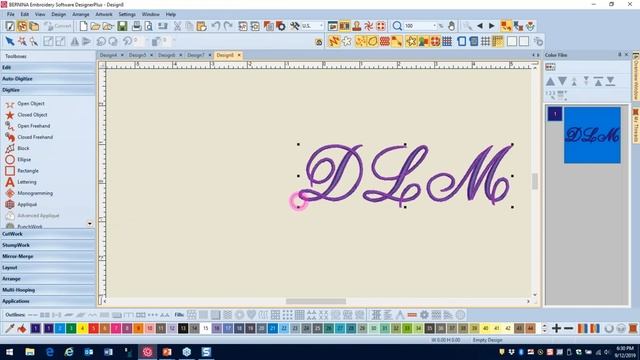Click the Paste clipboard icon
This screenshot has width=640, height=360.
(201, 26)
